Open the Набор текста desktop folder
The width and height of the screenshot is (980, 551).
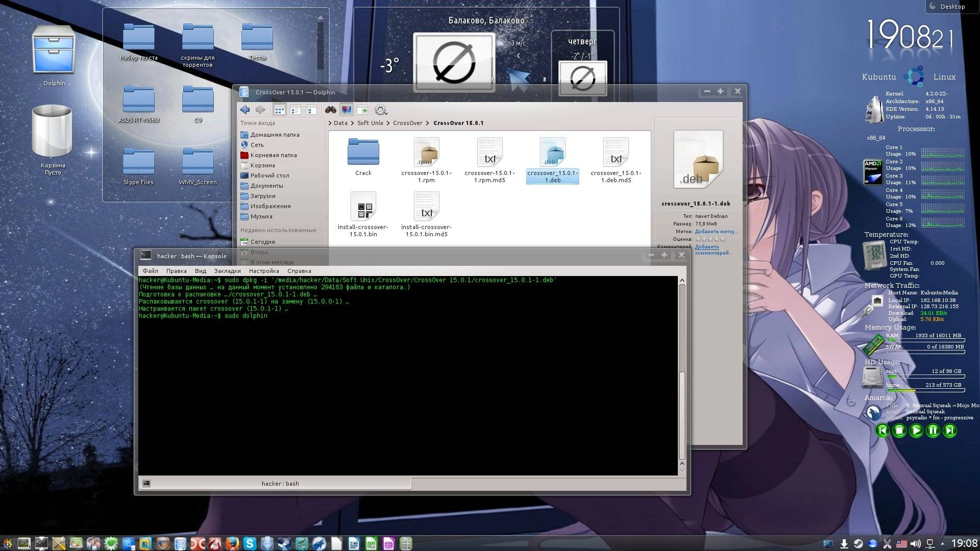click(x=138, y=42)
